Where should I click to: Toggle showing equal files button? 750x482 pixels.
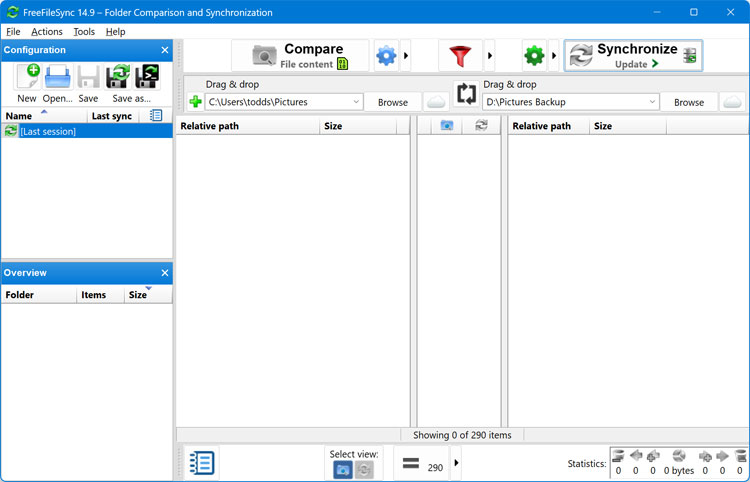pyautogui.click(x=422, y=463)
